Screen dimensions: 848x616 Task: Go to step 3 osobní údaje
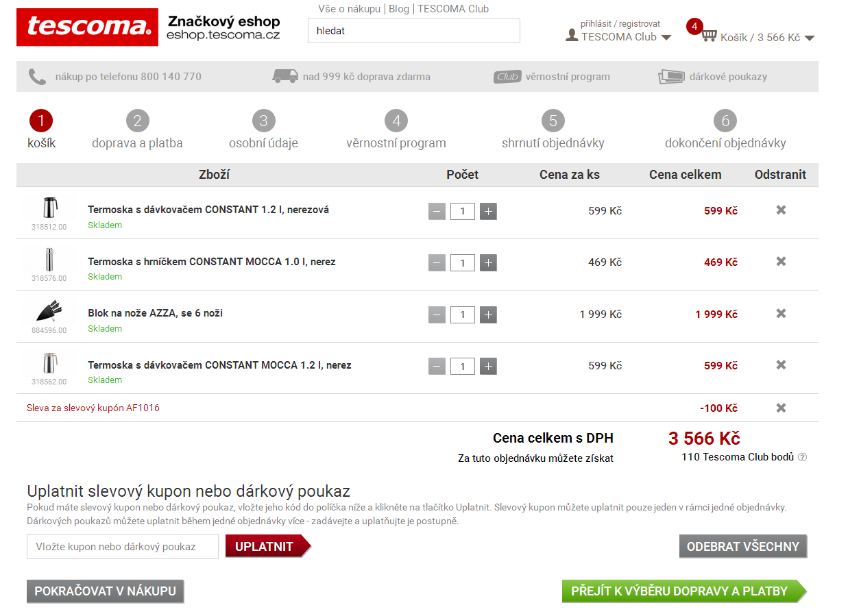(263, 130)
